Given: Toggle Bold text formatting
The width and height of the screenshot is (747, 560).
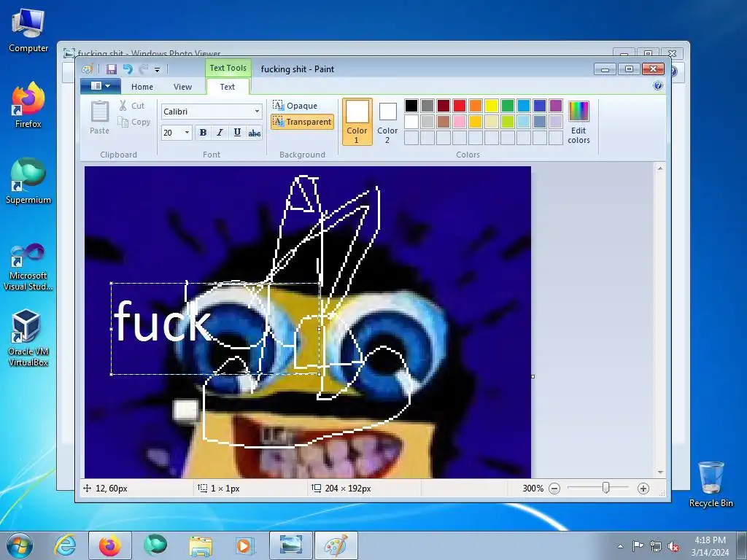Looking at the screenshot, I should click(x=203, y=133).
